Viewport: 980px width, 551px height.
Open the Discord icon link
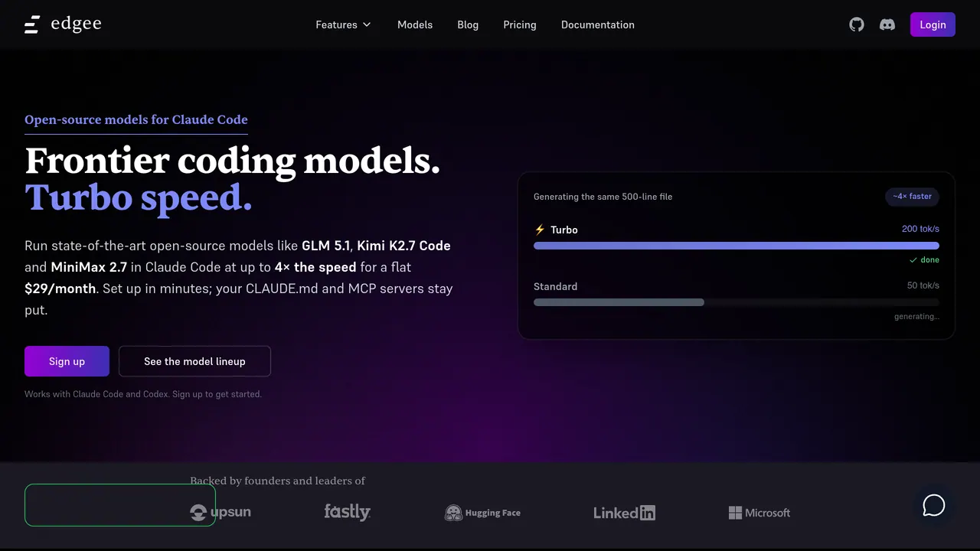coord(887,24)
